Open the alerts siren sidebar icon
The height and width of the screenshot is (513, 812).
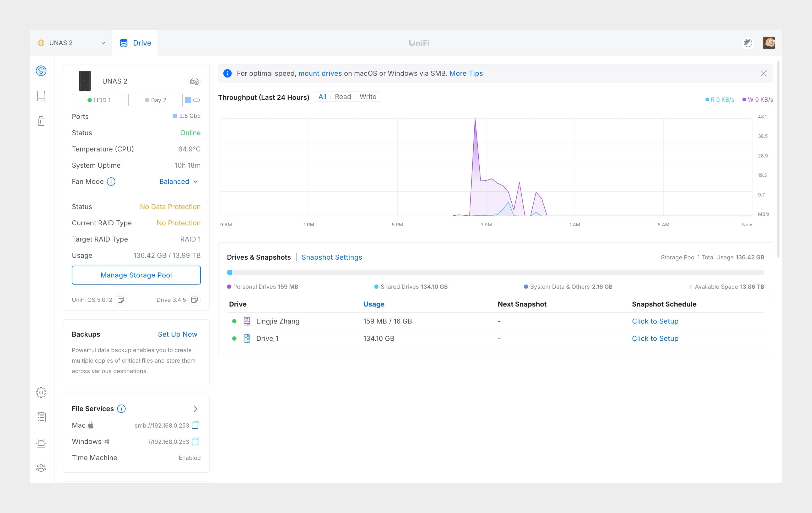(x=41, y=443)
